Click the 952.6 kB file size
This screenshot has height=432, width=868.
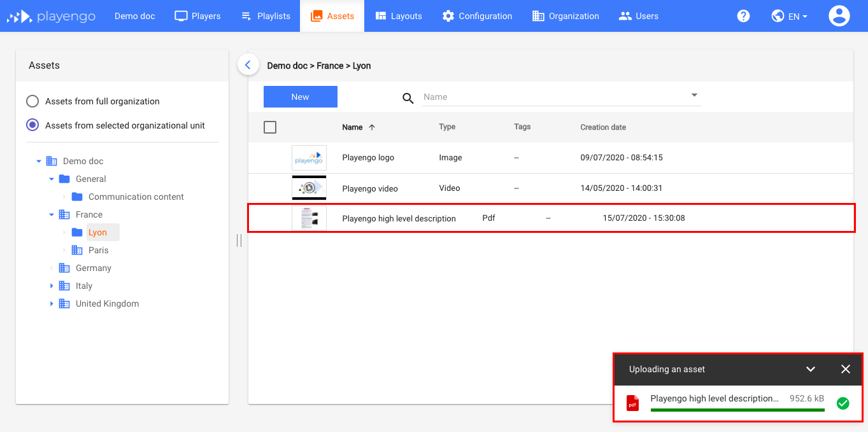[x=807, y=398]
